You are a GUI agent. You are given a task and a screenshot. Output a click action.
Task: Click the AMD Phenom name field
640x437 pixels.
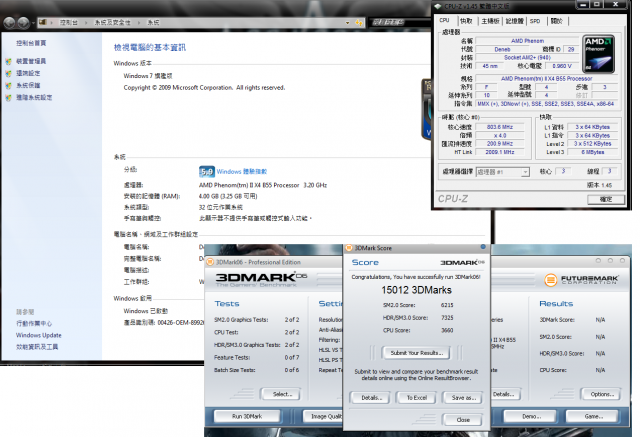[527, 41]
